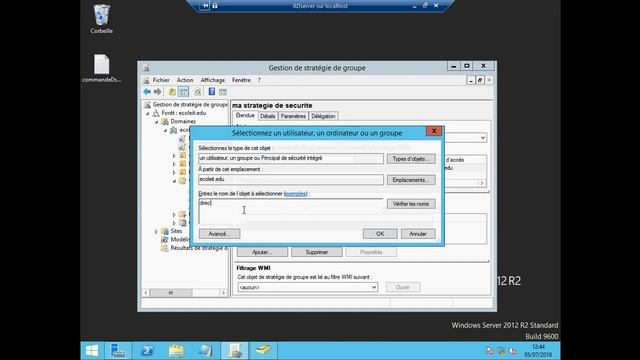The height and width of the screenshot is (360, 640).
Task: Open the Fenêtre menu
Action: (241, 80)
